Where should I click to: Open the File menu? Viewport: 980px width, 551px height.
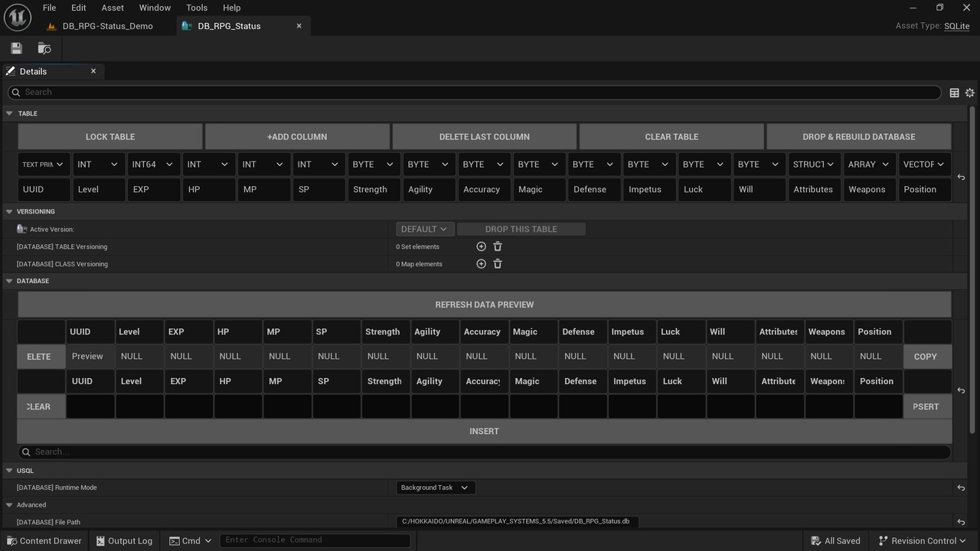[49, 8]
